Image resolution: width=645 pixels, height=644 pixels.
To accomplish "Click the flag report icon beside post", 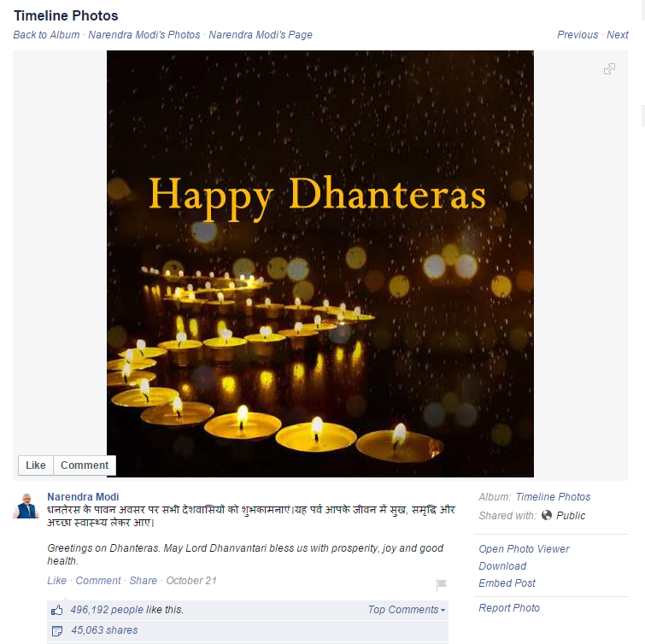I will pos(441,584).
